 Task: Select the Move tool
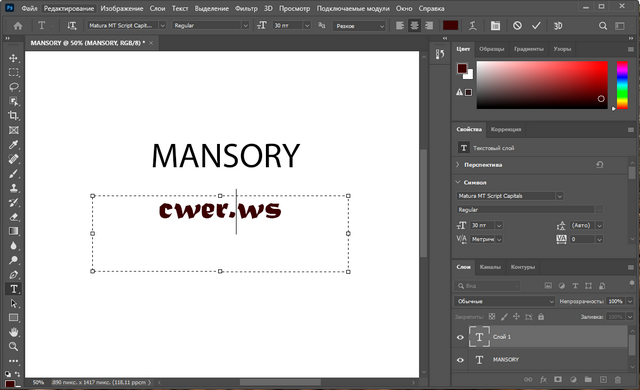(x=13, y=58)
